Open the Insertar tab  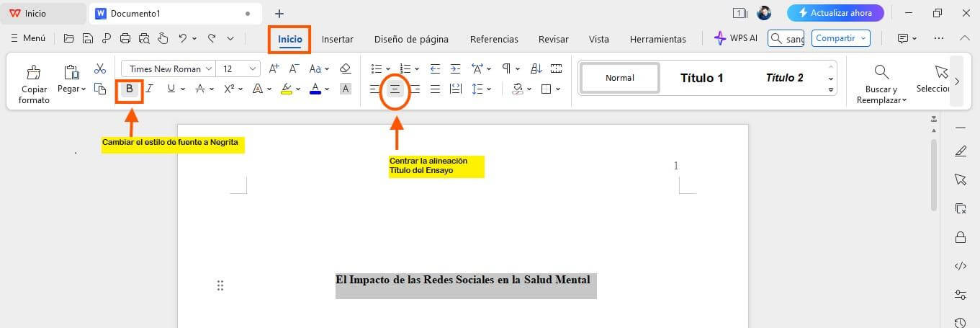[x=338, y=39]
